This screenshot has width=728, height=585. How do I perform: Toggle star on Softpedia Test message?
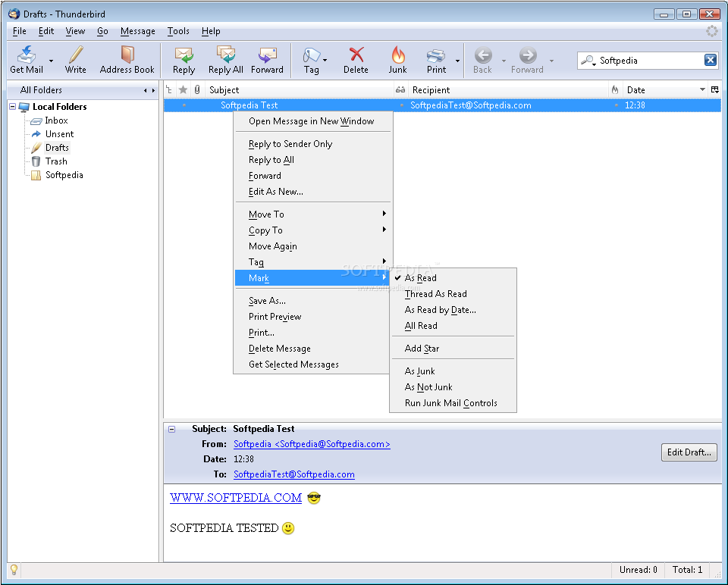coord(184,105)
